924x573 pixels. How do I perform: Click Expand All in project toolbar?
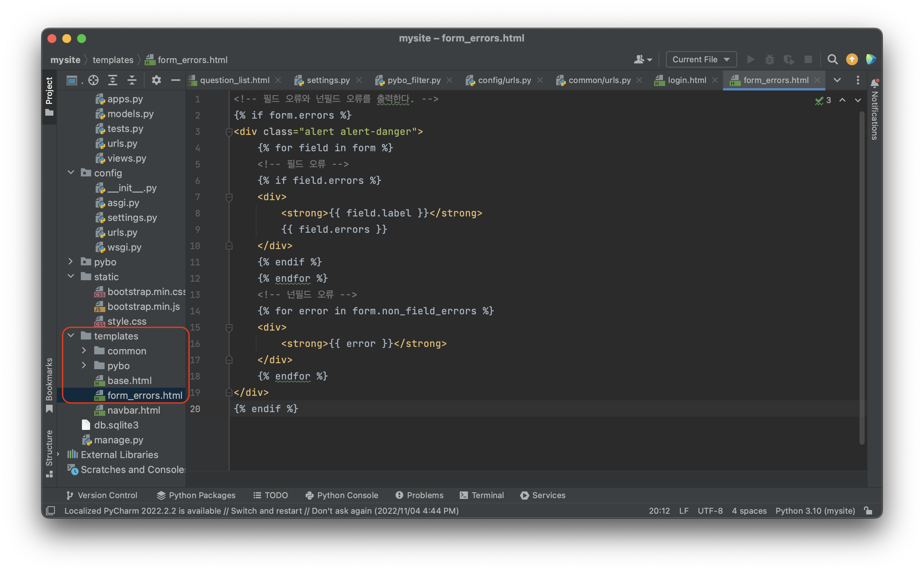tap(113, 80)
